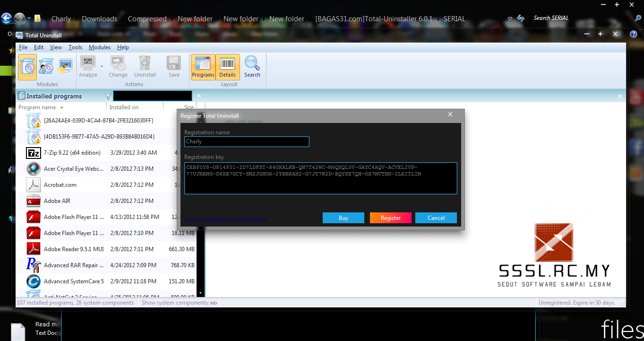Open the Analyze dropdown arrow
This screenshot has width=644, height=341.
pos(102,67)
